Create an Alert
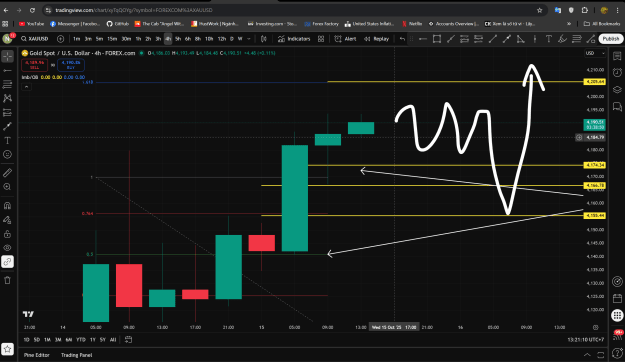The height and width of the screenshot is (362, 625). coord(345,39)
